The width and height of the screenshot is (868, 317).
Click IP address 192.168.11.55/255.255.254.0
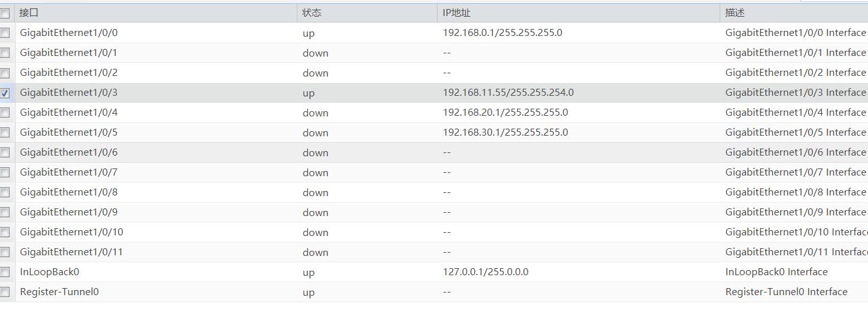pos(508,93)
